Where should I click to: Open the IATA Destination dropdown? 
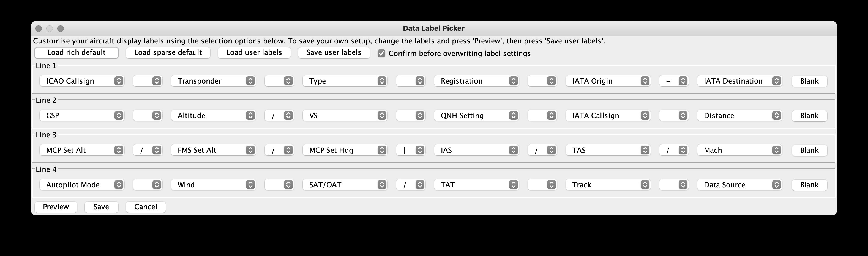[x=739, y=81]
